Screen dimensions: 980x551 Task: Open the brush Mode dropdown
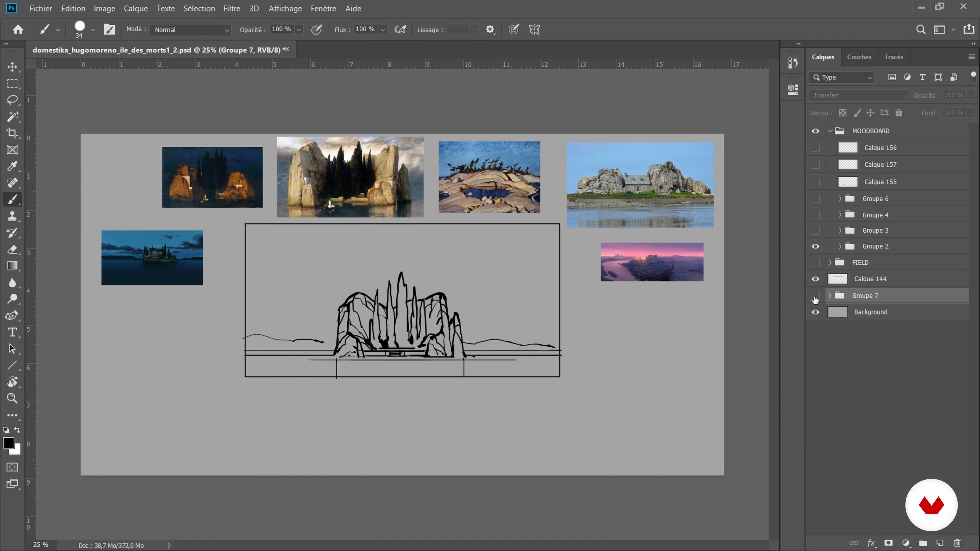tap(191, 30)
